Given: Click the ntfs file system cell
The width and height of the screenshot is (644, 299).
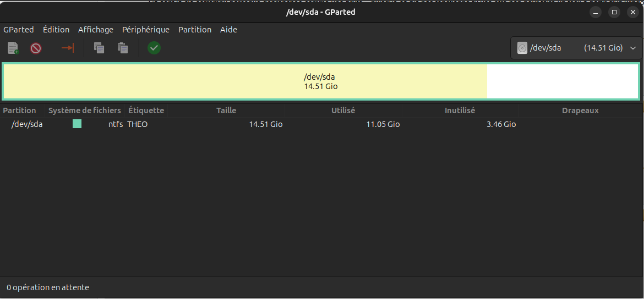Looking at the screenshot, I should [x=116, y=124].
